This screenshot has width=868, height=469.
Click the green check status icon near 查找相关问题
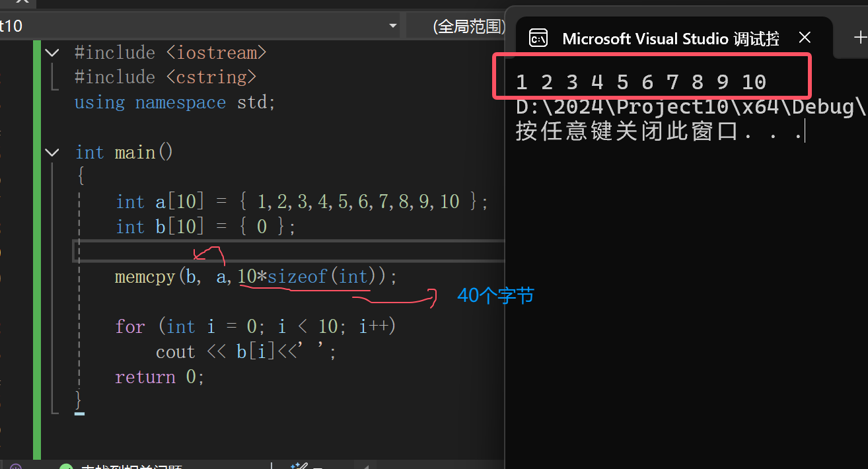click(x=66, y=466)
